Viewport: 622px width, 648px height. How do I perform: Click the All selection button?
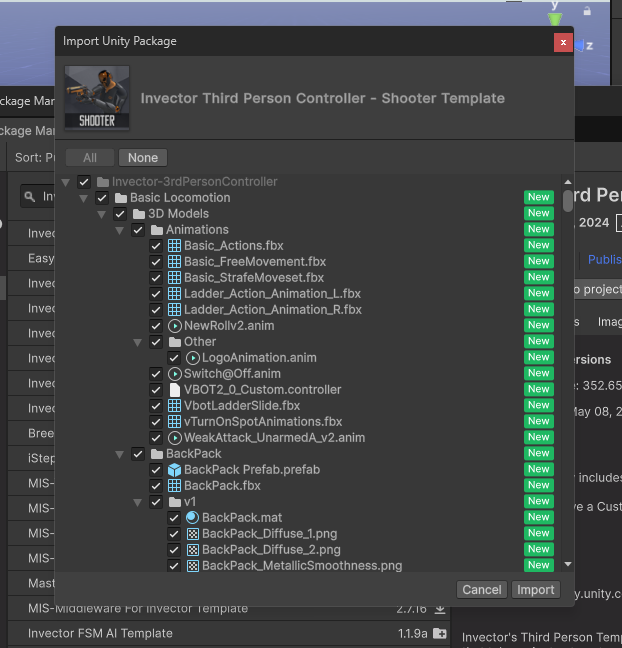90,158
